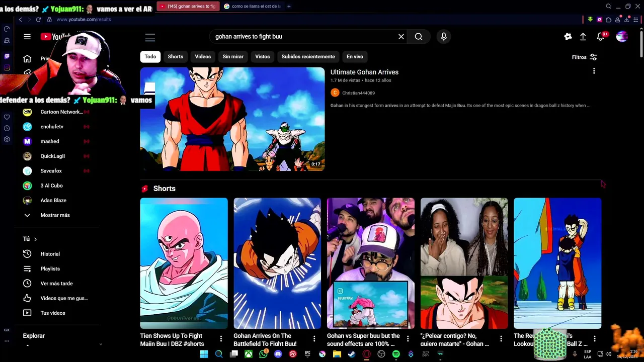Open Christian444089 channel link
This screenshot has height=362, width=644.
(358, 93)
